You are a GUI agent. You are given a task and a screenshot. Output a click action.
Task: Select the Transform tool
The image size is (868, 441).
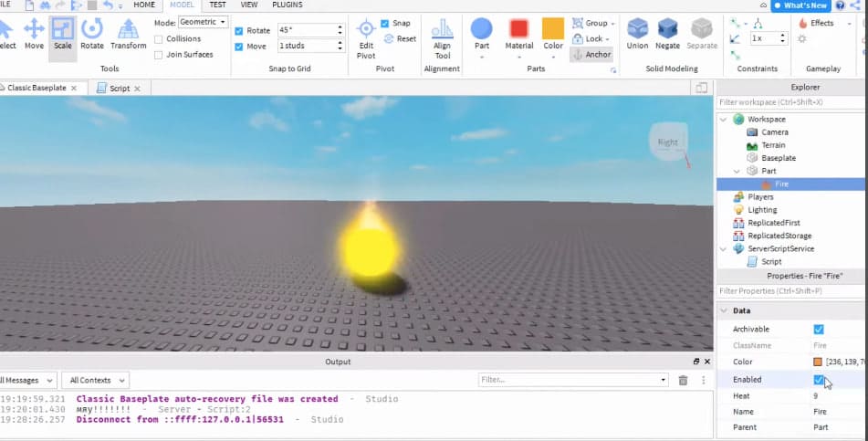click(129, 34)
